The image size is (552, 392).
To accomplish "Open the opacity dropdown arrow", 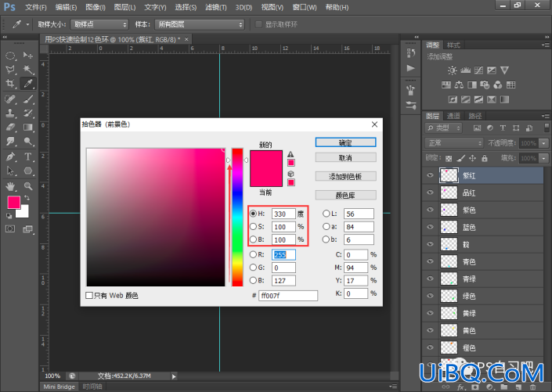I will click(x=544, y=143).
